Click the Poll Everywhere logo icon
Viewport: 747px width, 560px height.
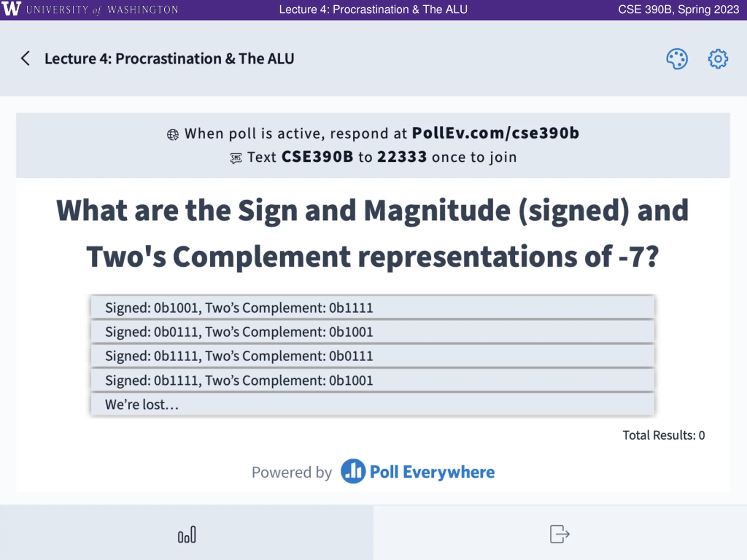point(353,471)
